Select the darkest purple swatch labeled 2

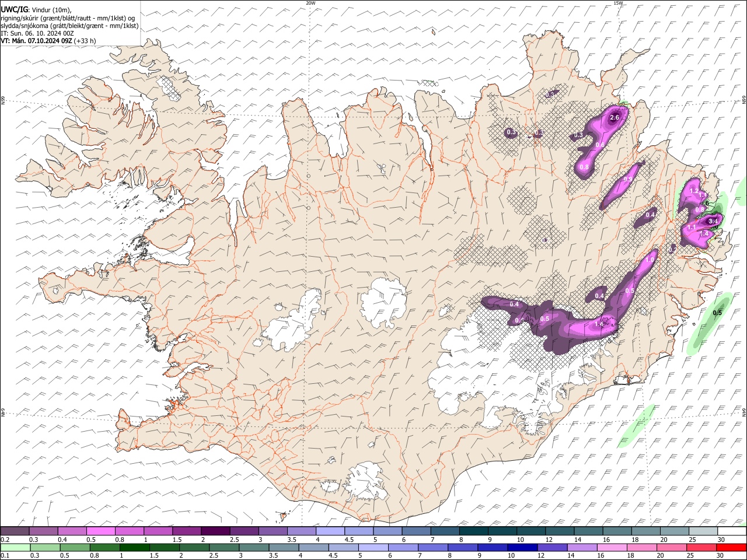[215, 531]
